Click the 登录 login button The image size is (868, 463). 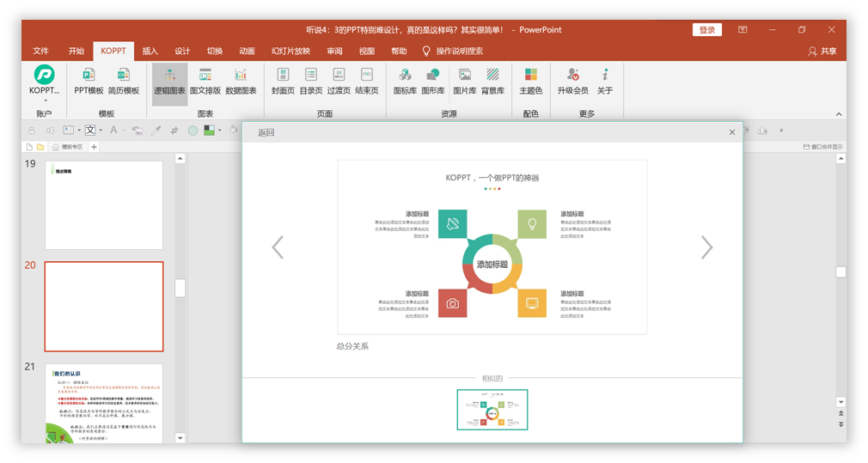pos(707,30)
